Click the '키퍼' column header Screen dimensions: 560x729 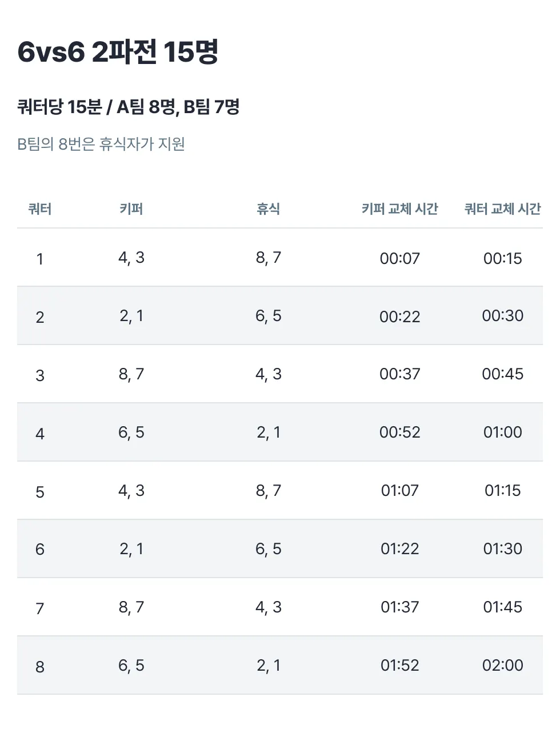(x=131, y=209)
